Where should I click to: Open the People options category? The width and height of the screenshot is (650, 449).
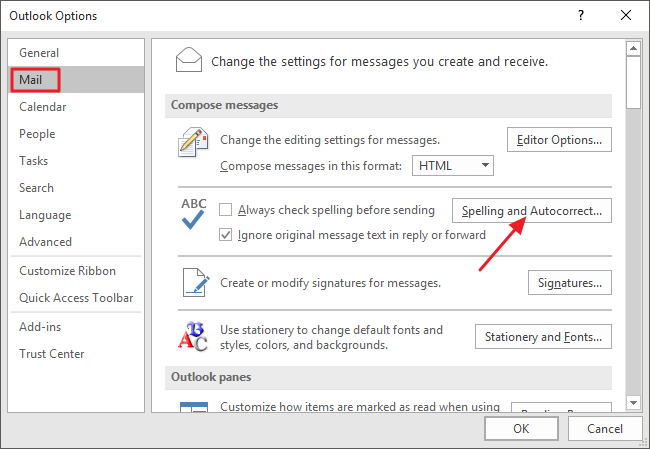pyautogui.click(x=76, y=133)
